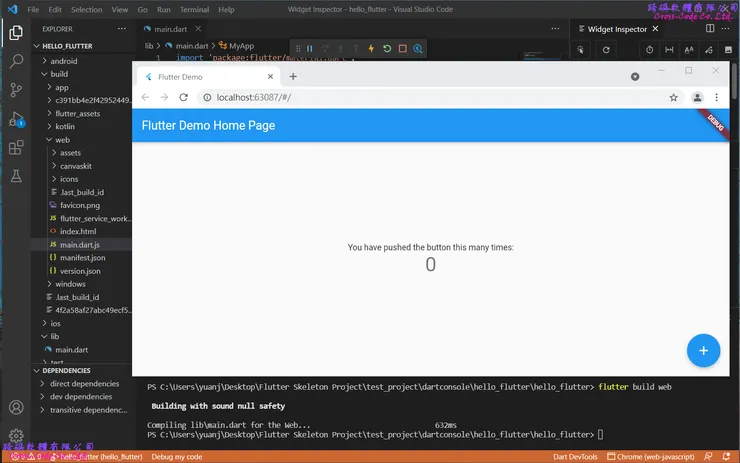Open the Selection menu
The width and height of the screenshot is (740, 463).
tap(86, 9)
